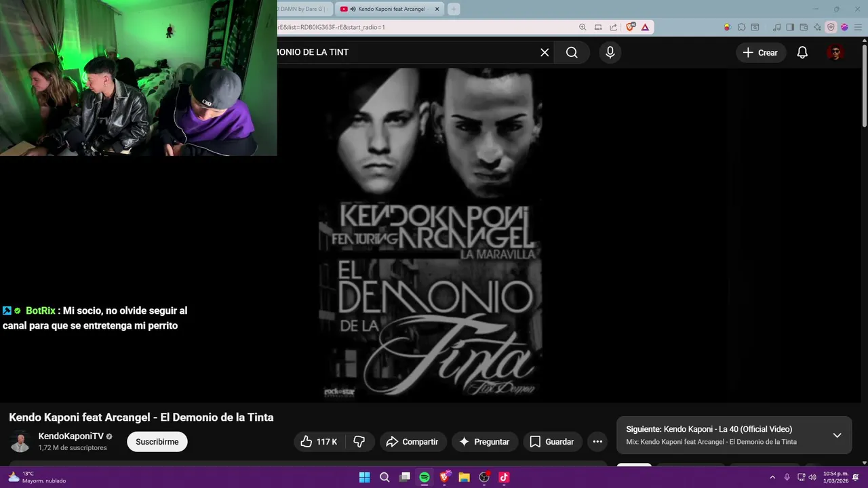Click the cast media icon in address bar

click(598, 27)
